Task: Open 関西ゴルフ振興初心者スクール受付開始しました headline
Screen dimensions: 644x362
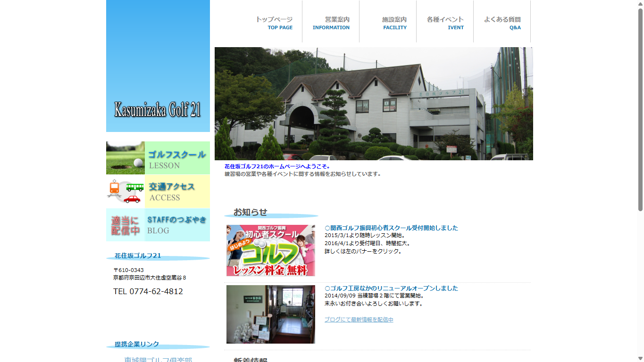Action: click(391, 228)
